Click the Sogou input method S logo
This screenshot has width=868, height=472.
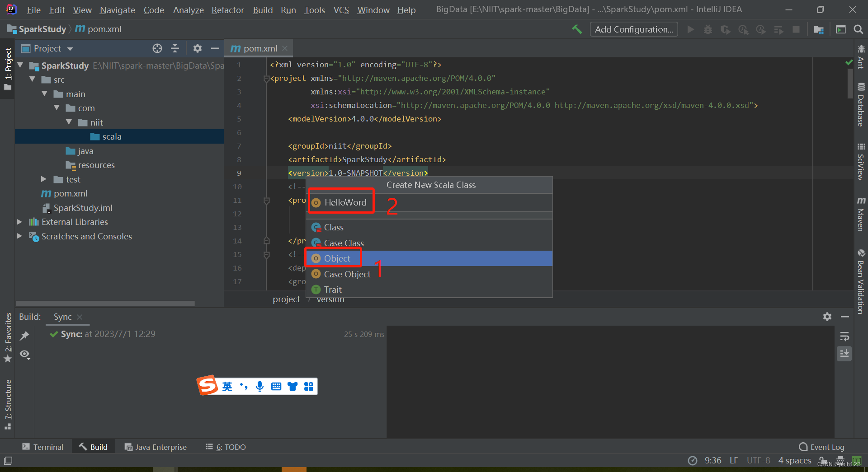click(x=208, y=385)
